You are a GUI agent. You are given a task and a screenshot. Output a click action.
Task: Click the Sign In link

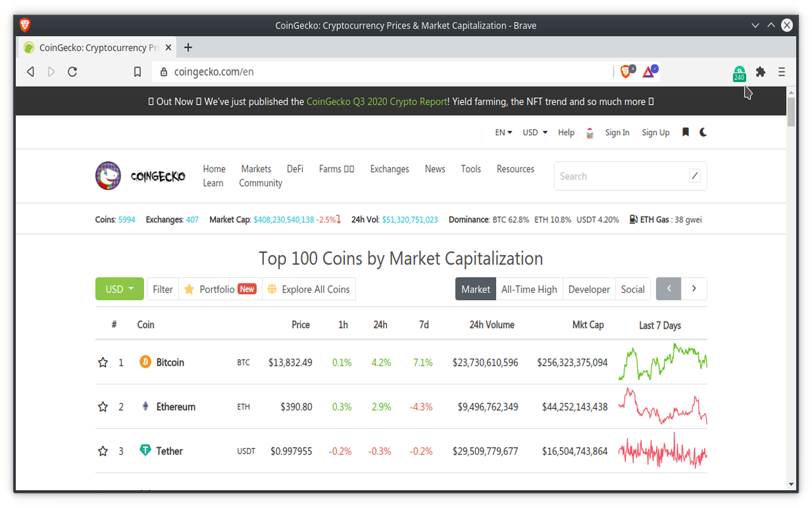(617, 132)
